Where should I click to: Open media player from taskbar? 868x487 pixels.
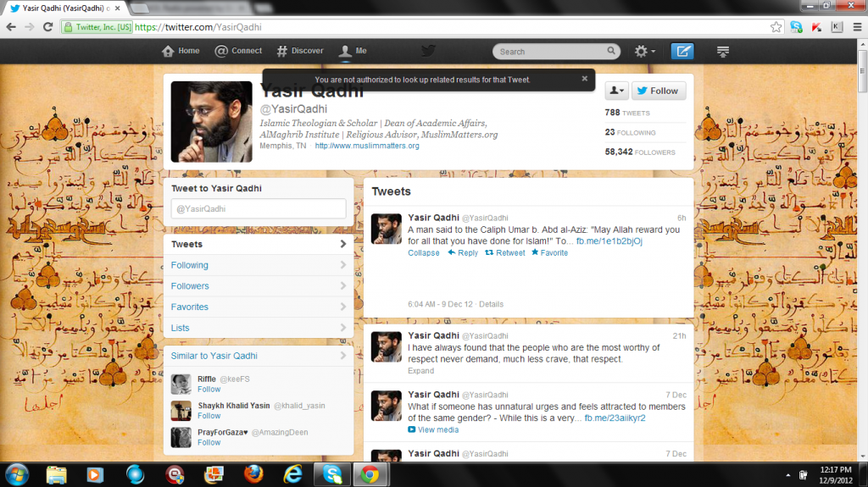click(x=95, y=475)
